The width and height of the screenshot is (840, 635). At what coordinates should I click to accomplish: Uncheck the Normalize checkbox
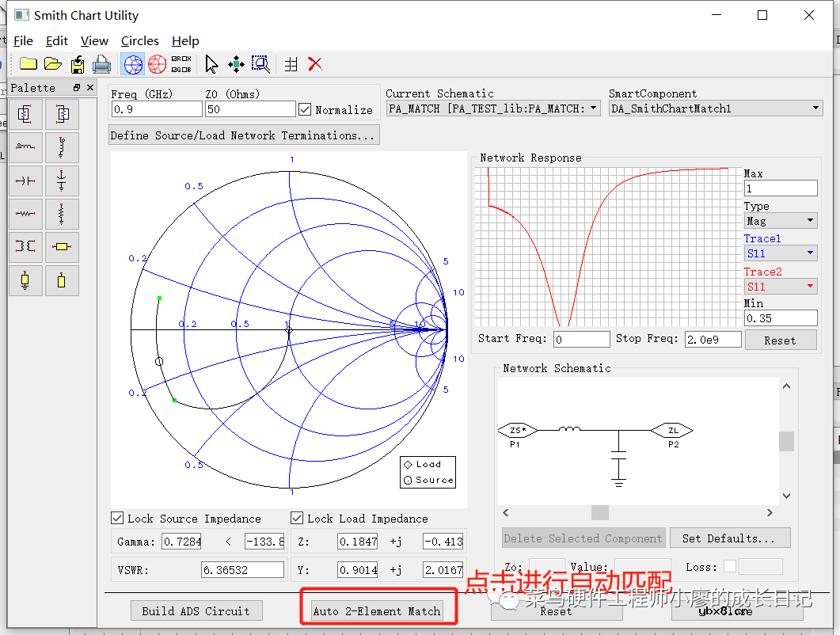click(x=306, y=109)
